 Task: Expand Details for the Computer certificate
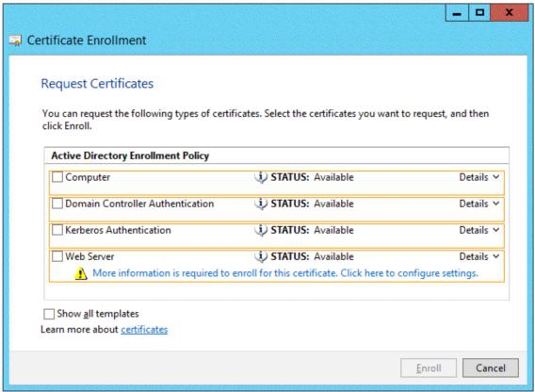[479, 177]
